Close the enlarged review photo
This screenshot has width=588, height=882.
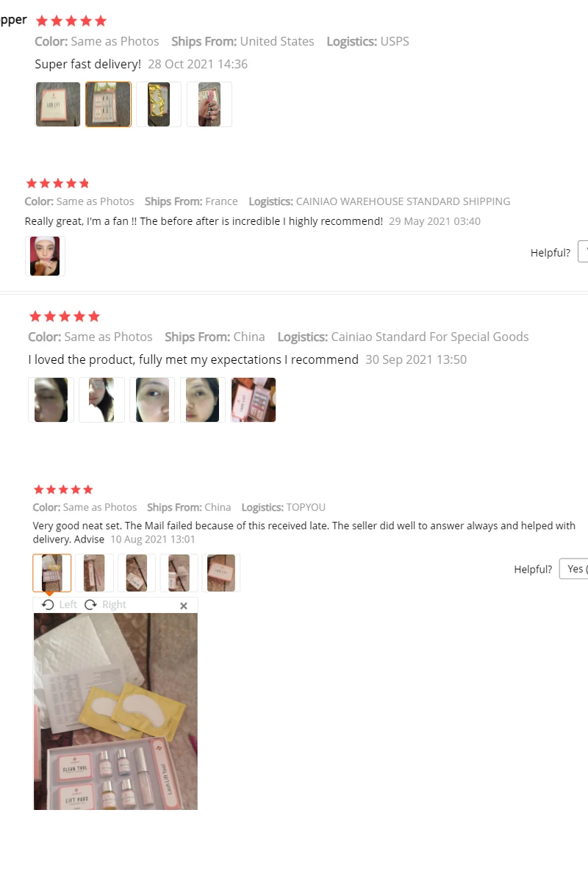click(x=184, y=606)
